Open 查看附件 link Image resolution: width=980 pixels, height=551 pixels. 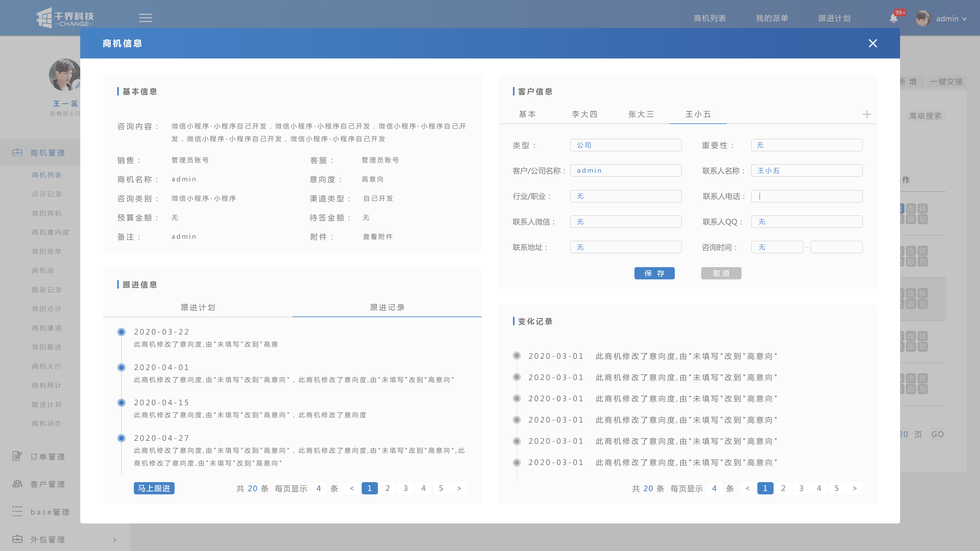378,237
